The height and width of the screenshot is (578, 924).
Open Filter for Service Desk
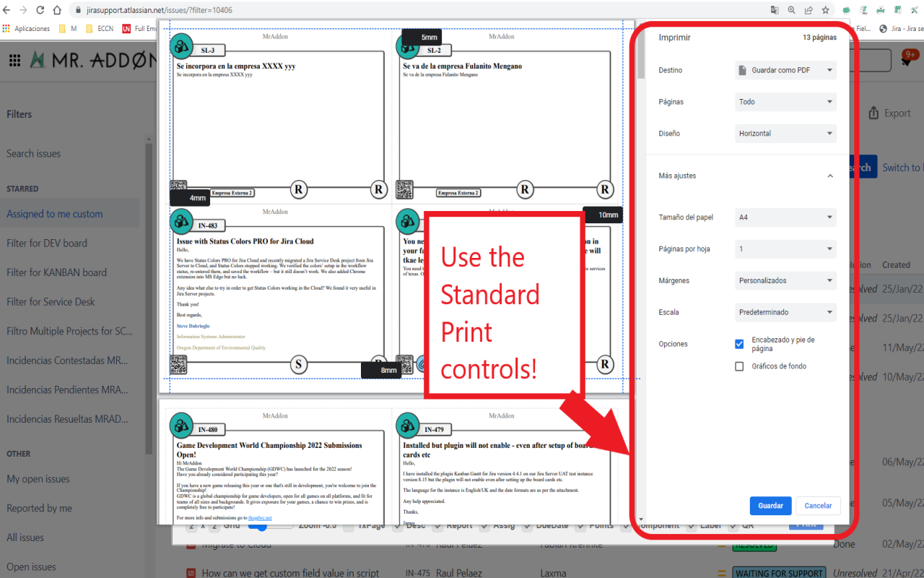[x=51, y=301]
